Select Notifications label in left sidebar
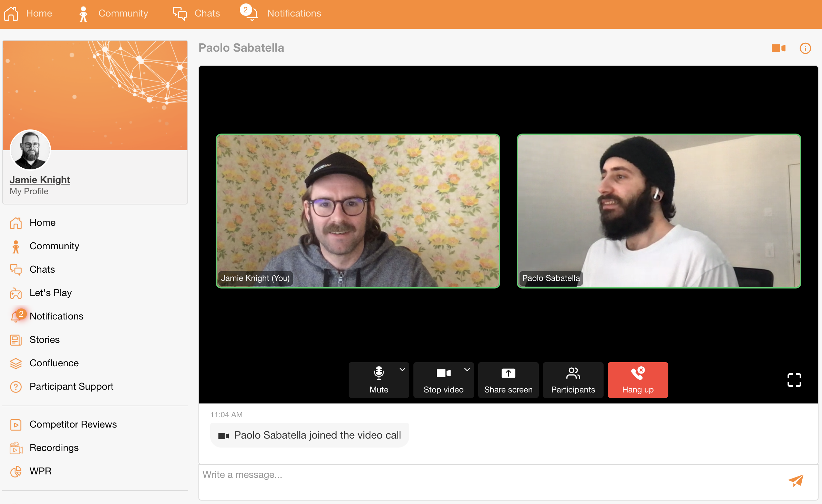The height and width of the screenshot is (504, 822). click(x=56, y=316)
